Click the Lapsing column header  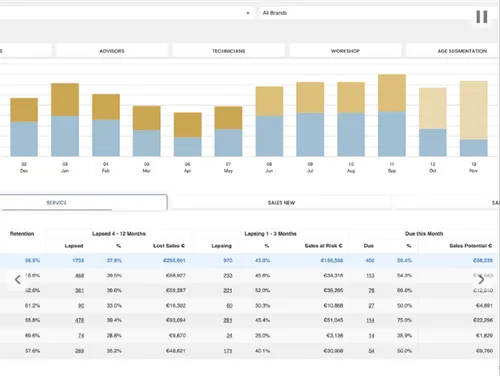221,246
